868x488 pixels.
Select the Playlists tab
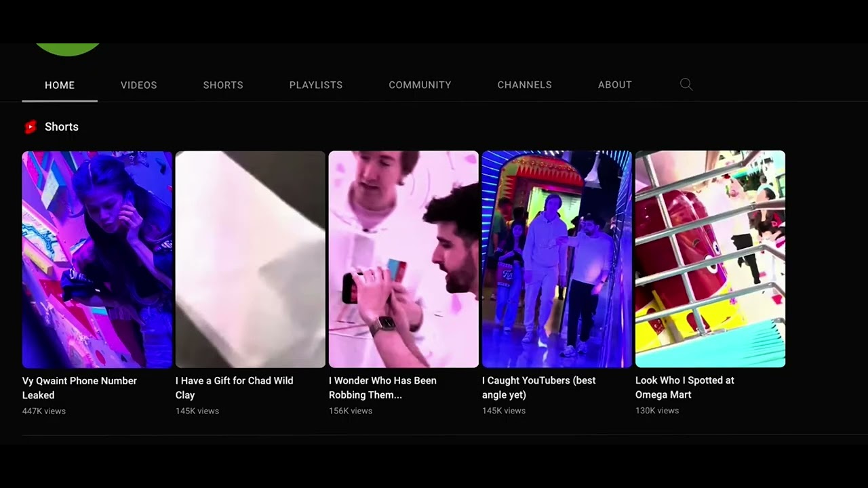coord(316,85)
